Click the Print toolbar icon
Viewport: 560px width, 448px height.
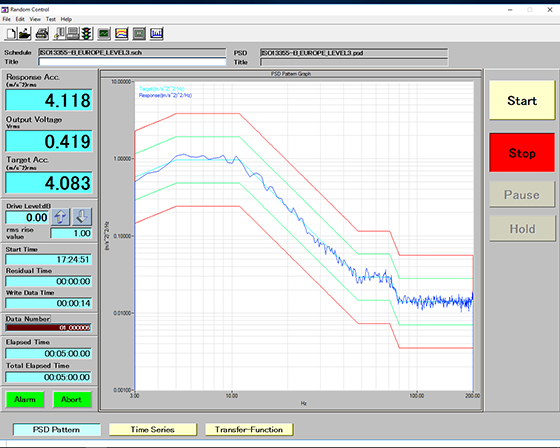[x=42, y=34]
